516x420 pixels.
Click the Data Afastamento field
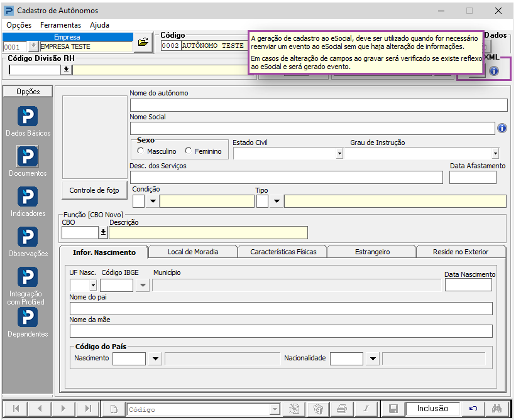[x=473, y=177]
